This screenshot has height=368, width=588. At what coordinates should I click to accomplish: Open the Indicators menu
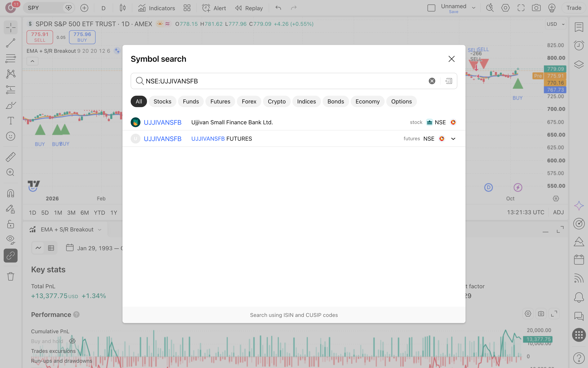tap(156, 8)
